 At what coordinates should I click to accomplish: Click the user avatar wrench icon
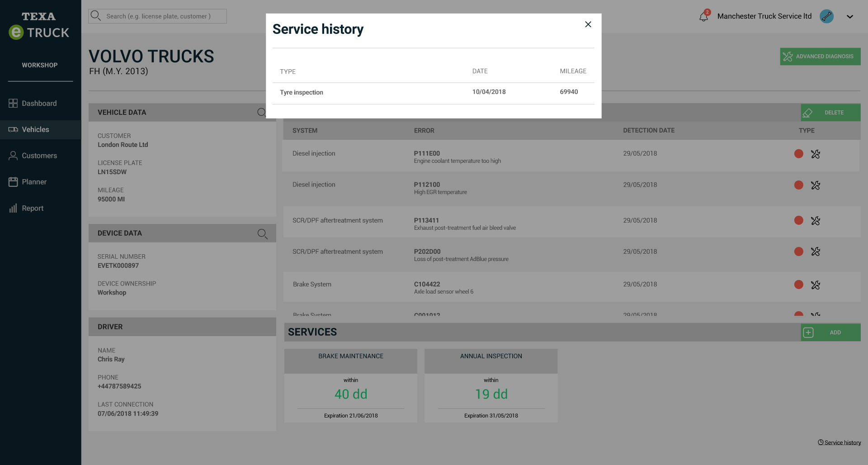826,16
